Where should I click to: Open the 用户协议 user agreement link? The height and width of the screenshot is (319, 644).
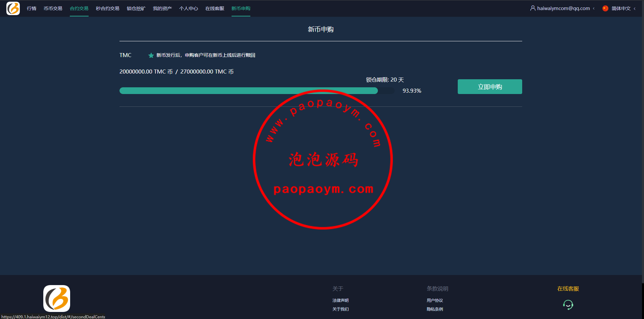435,301
